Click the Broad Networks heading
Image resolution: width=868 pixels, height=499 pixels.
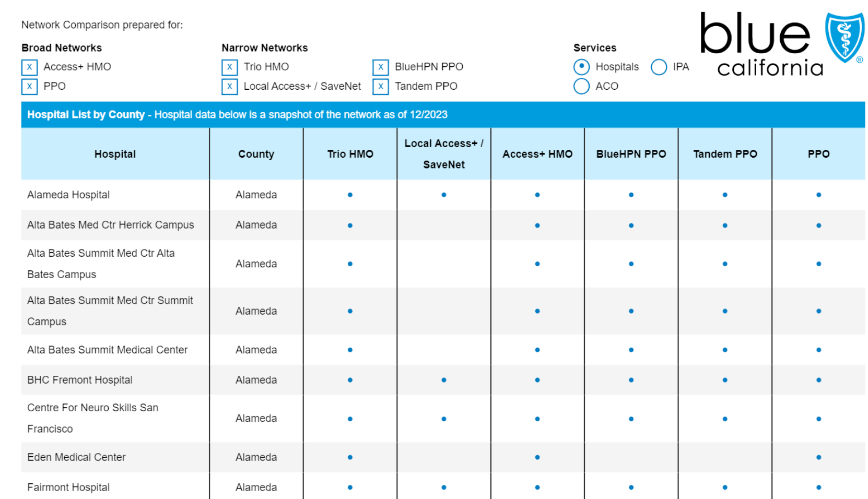(62, 47)
